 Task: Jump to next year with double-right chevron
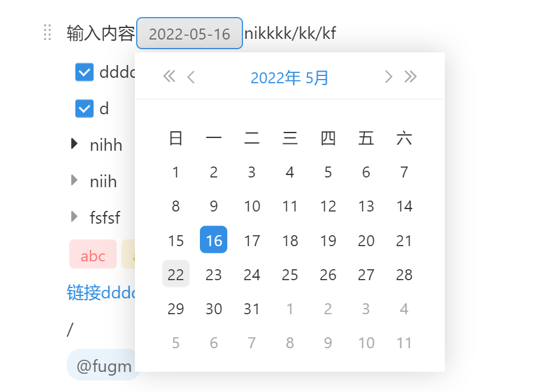[411, 77]
